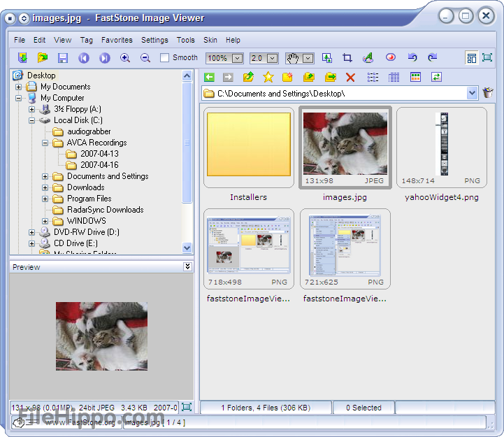Click the recycle bin icon beside path

click(488, 93)
